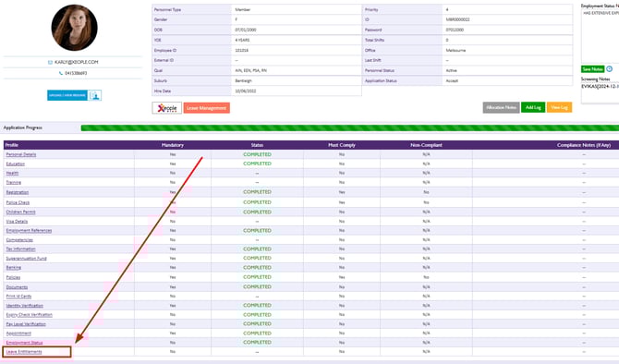Open the Tax Information link
Viewport: 619px width, 364px height.
tap(20, 249)
